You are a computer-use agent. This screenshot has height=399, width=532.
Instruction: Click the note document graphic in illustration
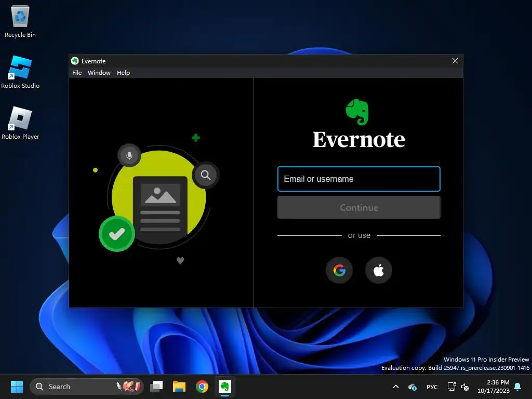(x=160, y=209)
